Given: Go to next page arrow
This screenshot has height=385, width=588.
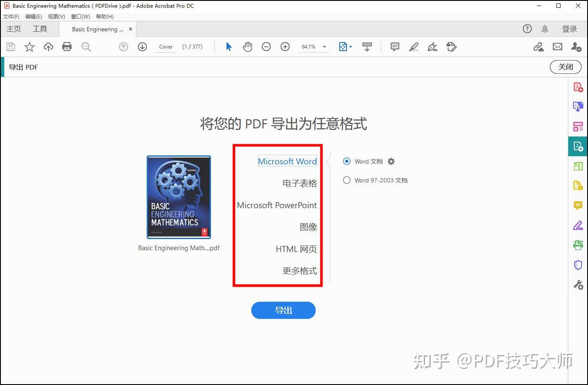Looking at the screenshot, I should pyautogui.click(x=142, y=47).
